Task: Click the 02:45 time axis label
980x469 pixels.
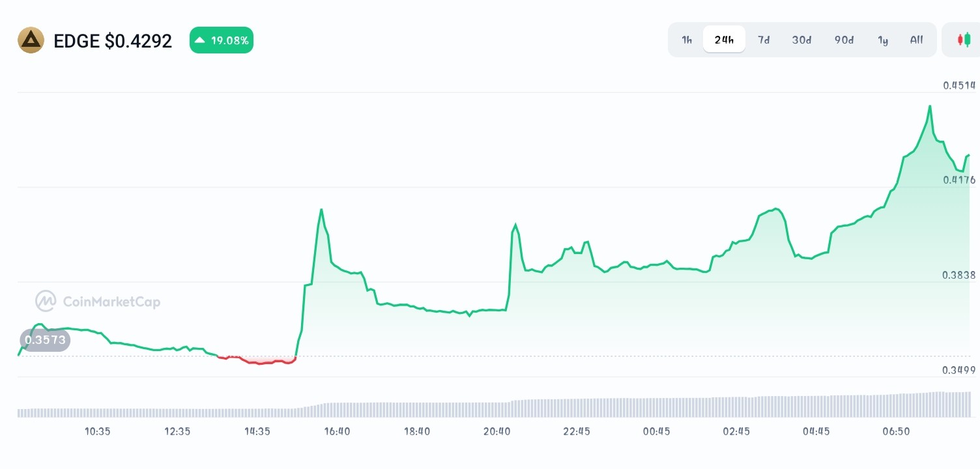Action: [x=736, y=431]
